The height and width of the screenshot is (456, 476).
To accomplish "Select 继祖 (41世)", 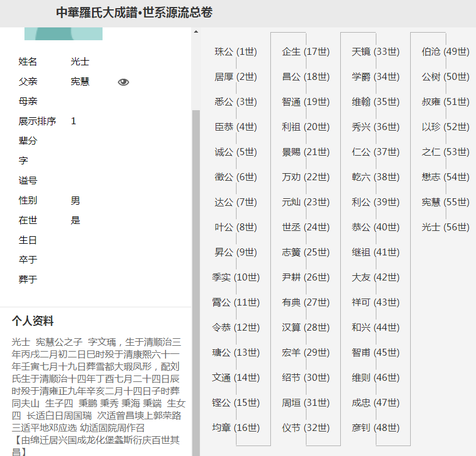I will point(376,252).
